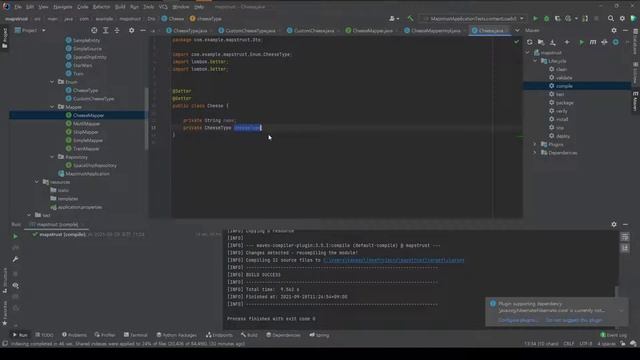Image resolution: width=640 pixels, height=360 pixels.
Task: Open Endpoints tool window tab
Action: [x=219, y=335]
